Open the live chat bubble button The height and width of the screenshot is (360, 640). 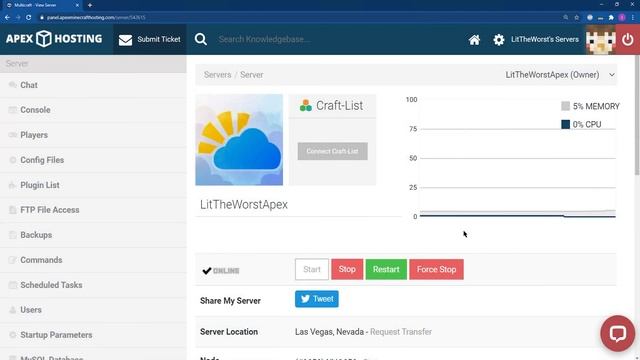pos(618,333)
